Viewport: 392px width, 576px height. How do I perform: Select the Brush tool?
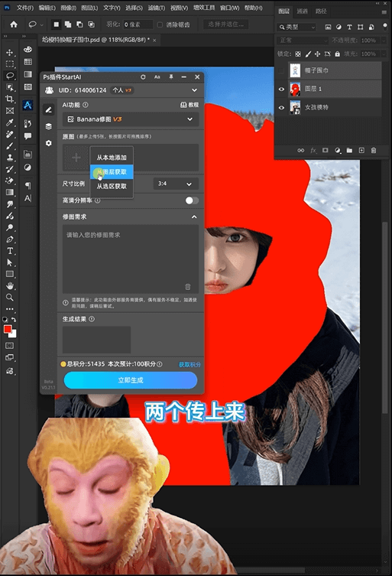pyautogui.click(x=9, y=146)
